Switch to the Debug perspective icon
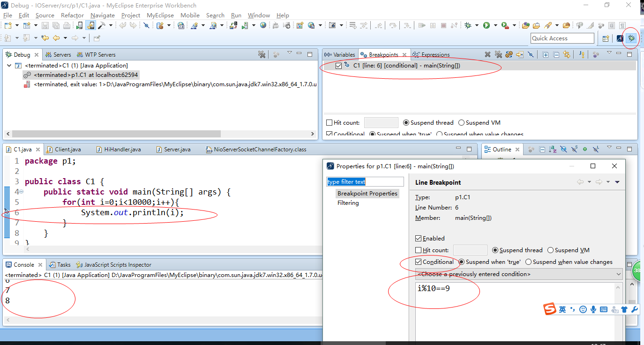Image resolution: width=644 pixels, height=345 pixels. pos(631,38)
